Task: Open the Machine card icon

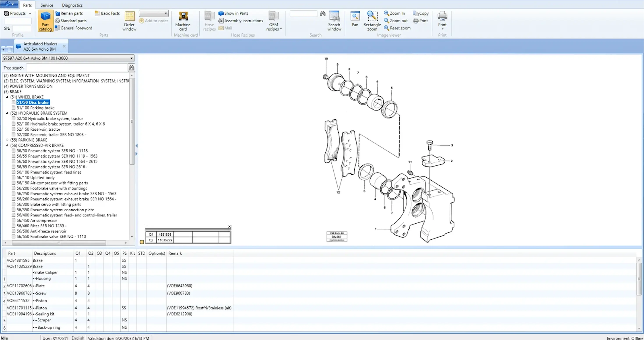Action: click(x=183, y=17)
